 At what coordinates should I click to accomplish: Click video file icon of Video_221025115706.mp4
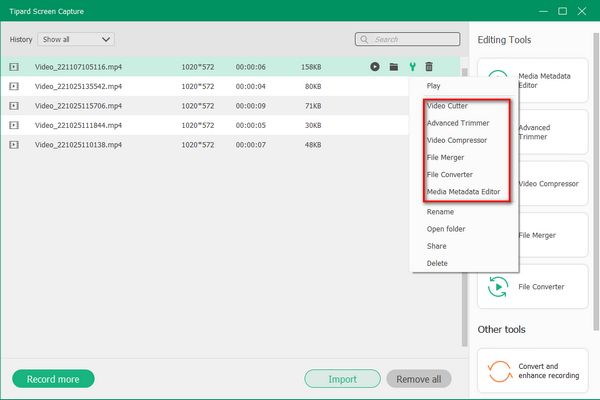(x=14, y=106)
